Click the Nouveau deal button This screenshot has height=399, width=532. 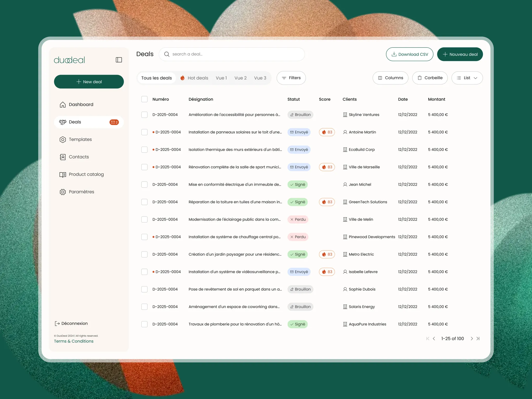coord(460,54)
